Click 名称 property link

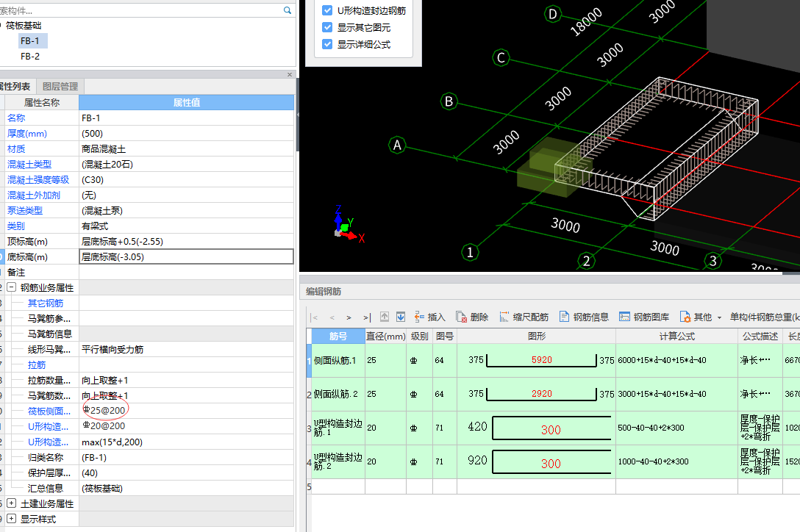point(16,118)
